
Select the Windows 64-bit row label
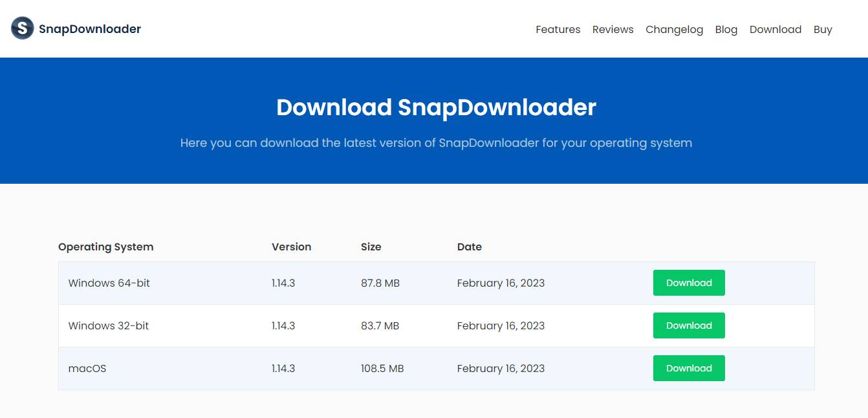pos(109,283)
